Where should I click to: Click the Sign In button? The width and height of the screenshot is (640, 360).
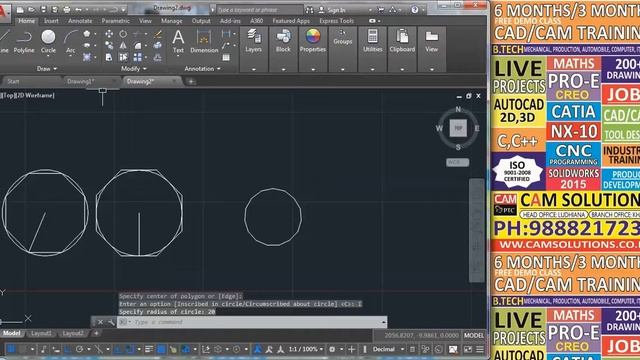point(332,10)
